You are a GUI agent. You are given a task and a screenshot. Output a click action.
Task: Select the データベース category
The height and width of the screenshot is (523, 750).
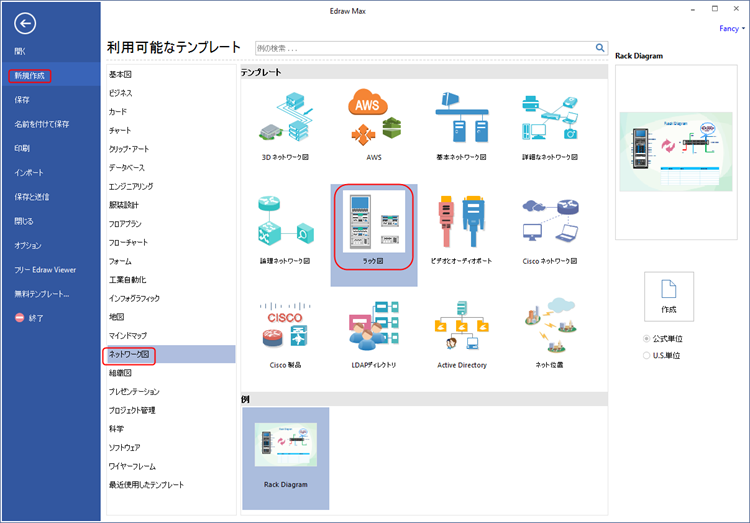[127, 168]
